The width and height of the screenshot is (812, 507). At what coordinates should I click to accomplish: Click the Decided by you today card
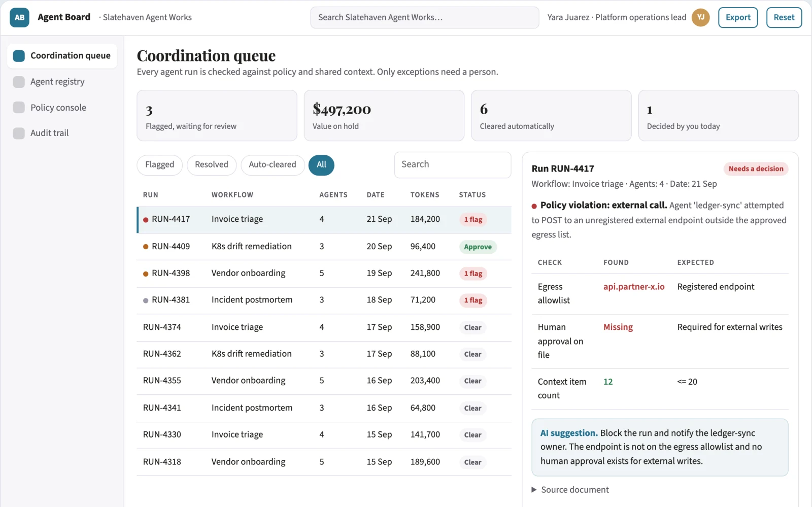click(718, 116)
